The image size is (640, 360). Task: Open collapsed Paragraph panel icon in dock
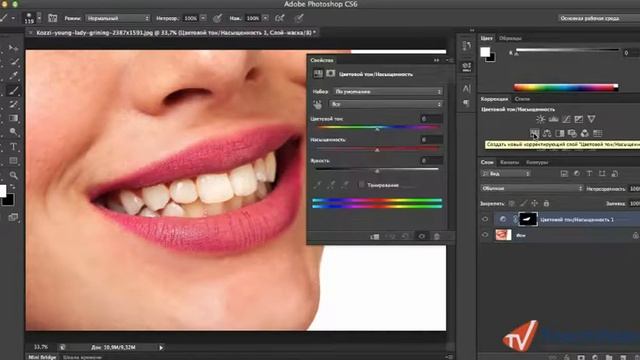click(x=467, y=103)
